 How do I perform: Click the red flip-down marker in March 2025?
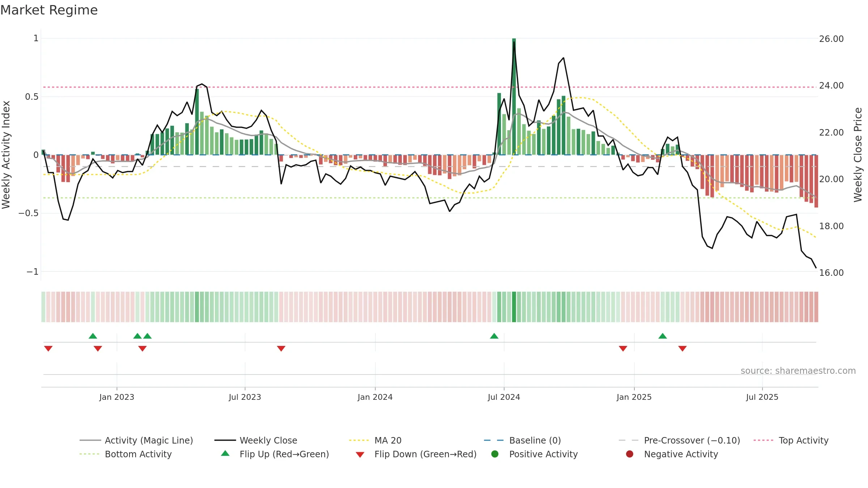coord(682,348)
